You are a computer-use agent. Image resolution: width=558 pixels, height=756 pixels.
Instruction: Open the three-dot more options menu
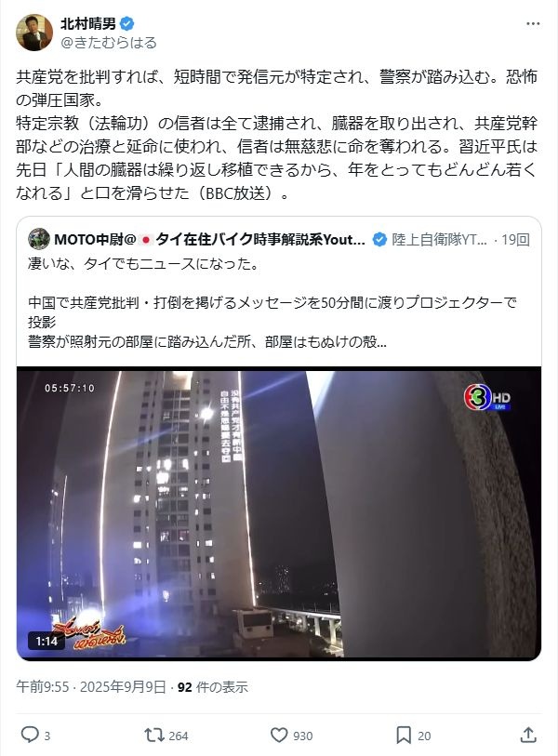[x=533, y=23]
